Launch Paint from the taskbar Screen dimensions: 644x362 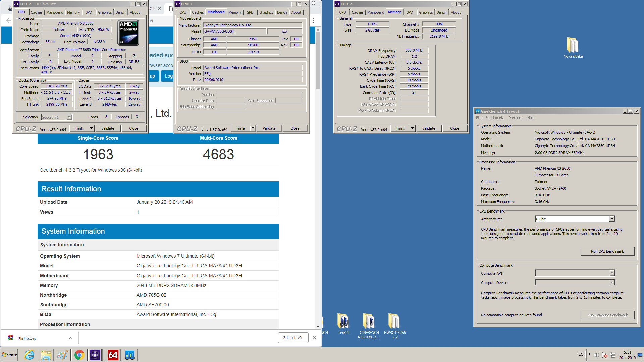click(62, 355)
